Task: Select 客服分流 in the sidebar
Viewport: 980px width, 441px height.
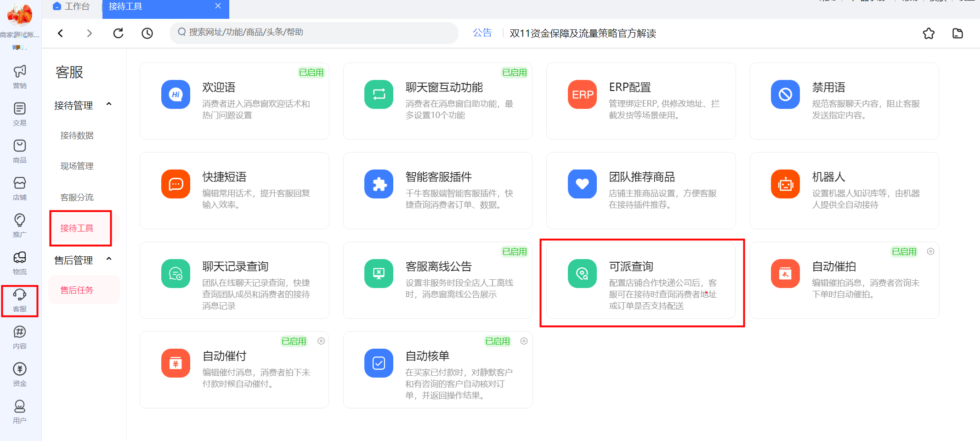Action: point(77,198)
